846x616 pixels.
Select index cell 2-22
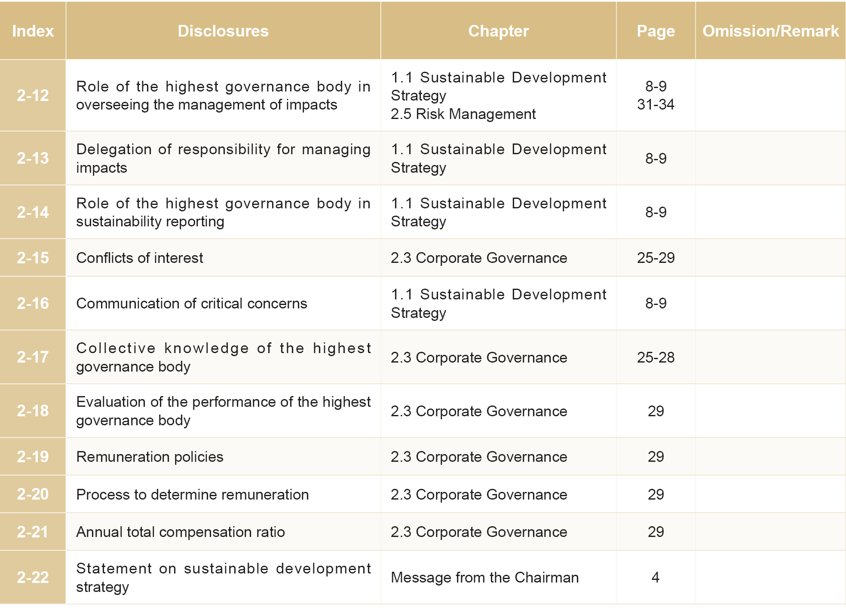pos(33,577)
